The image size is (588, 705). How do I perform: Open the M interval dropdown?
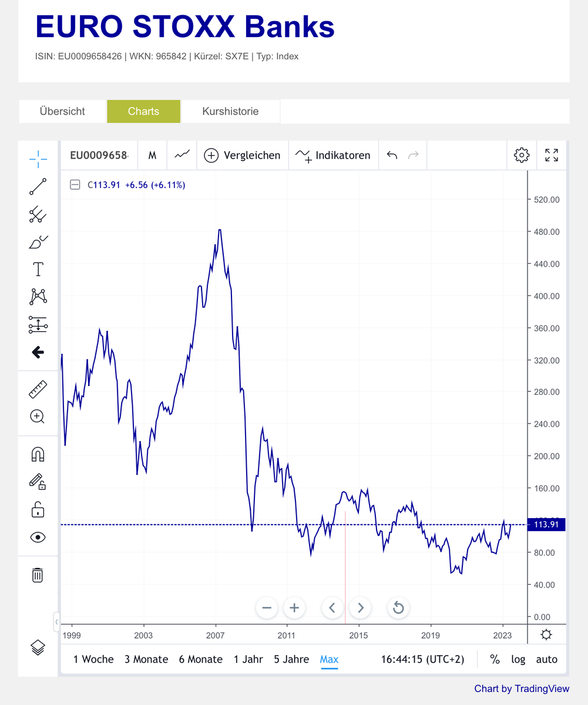(152, 155)
